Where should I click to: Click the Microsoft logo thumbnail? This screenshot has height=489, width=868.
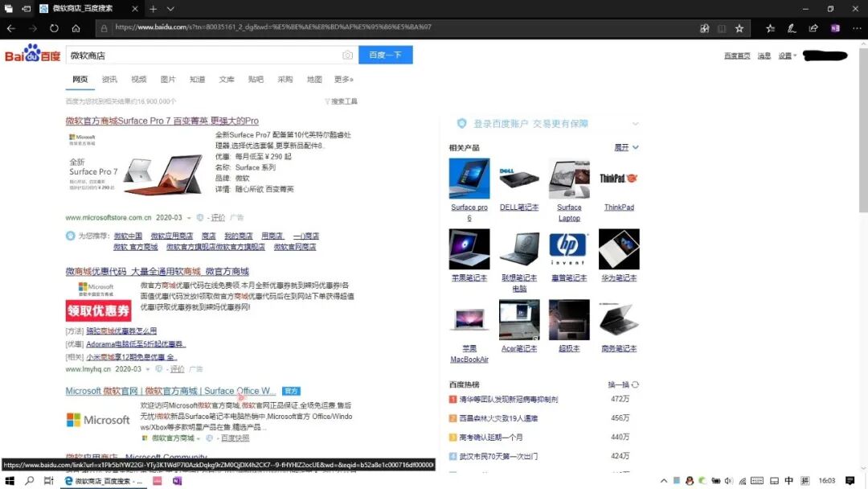pos(98,420)
